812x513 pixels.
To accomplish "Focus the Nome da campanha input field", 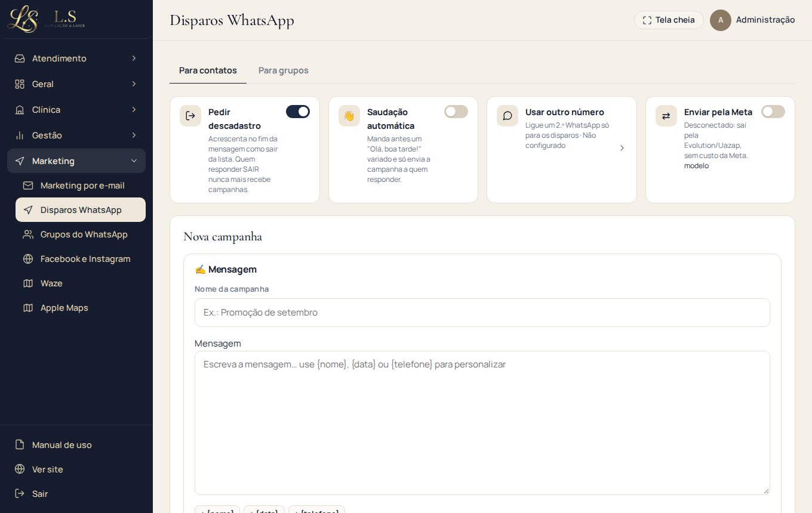I will click(x=482, y=313).
